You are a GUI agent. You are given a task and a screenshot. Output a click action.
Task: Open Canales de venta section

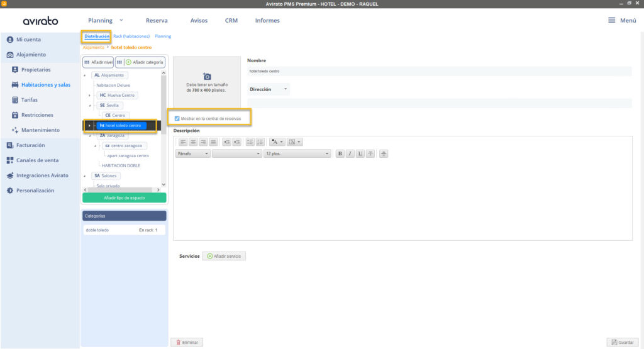[x=33, y=160]
